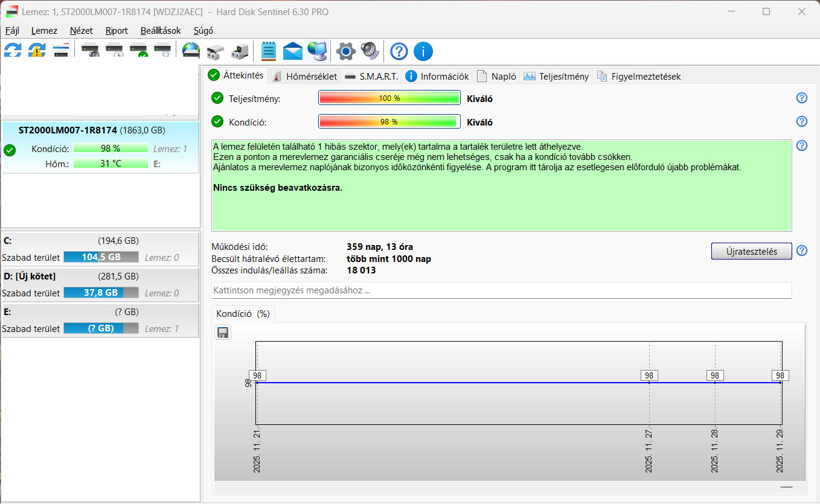Click the save floppy icon above chart
The height and width of the screenshot is (504, 820).
point(223,333)
